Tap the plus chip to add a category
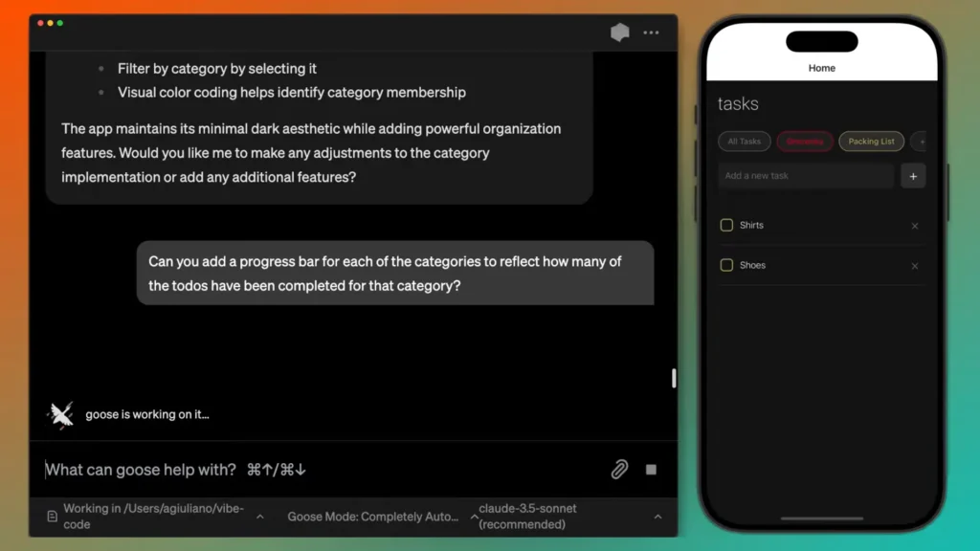The height and width of the screenshot is (551, 980). click(921, 141)
